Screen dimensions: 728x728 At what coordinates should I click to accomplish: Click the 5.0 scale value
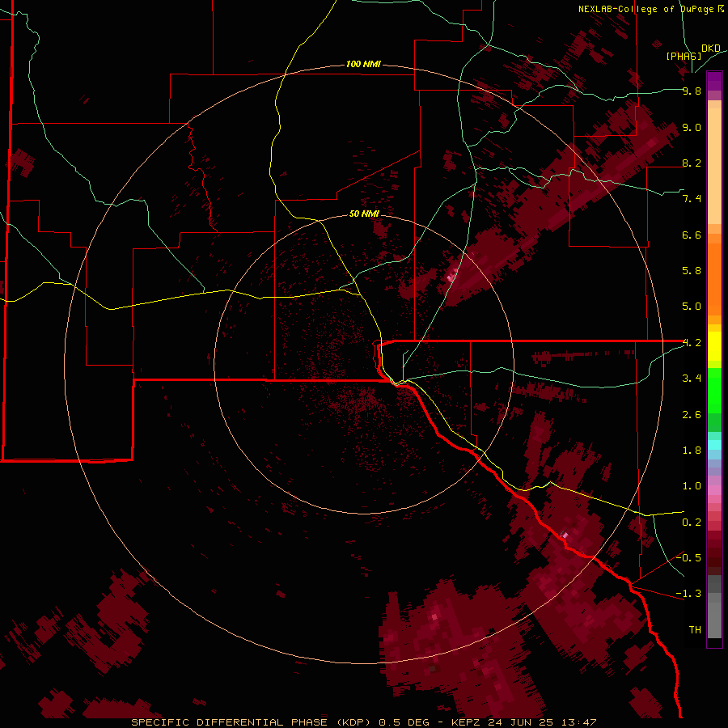pyautogui.click(x=692, y=307)
